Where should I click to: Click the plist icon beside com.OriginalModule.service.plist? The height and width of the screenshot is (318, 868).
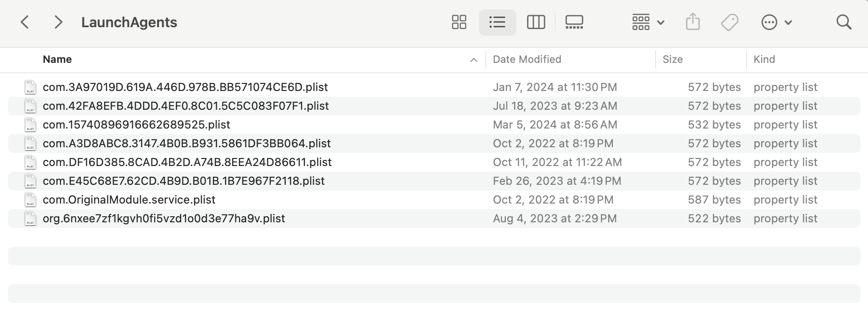pyautogui.click(x=30, y=199)
